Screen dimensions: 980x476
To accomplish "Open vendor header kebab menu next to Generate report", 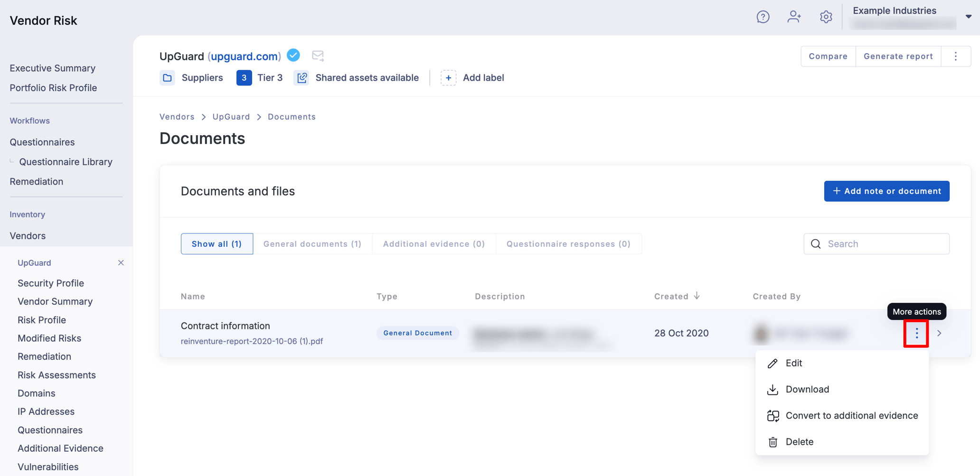I will point(956,56).
